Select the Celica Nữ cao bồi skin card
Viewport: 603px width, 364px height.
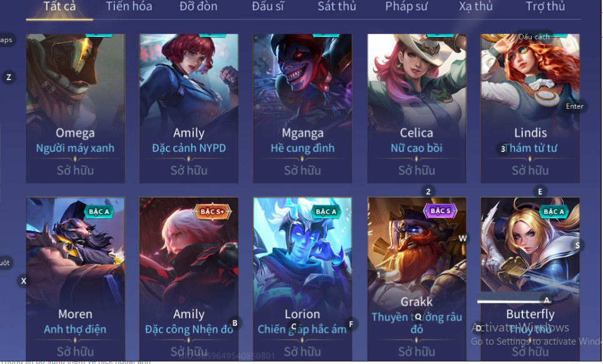417,108
